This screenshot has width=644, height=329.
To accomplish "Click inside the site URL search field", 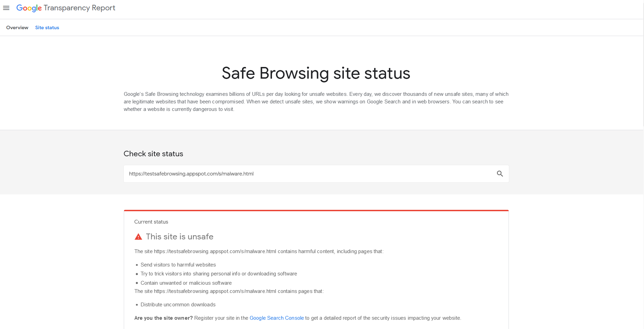I will (309, 173).
